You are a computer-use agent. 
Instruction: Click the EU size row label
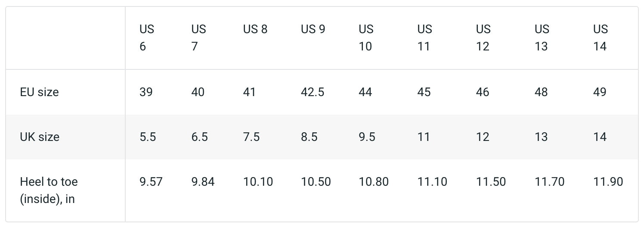coord(39,92)
